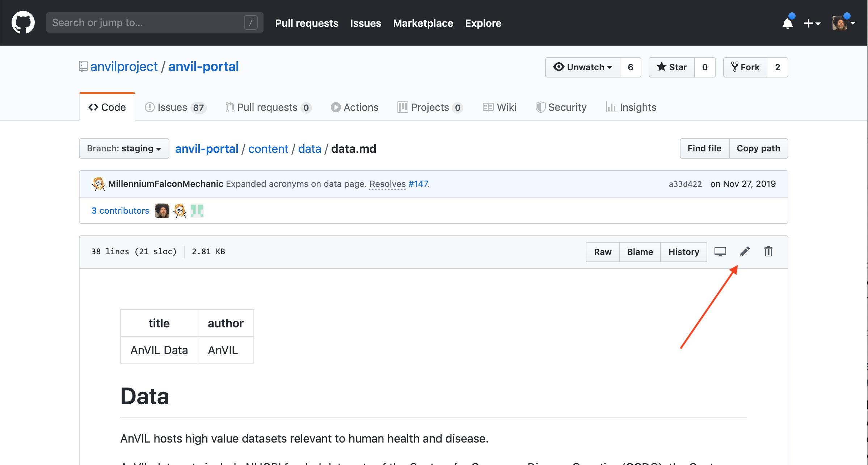Click the '38 lines (21 sloc)' text
This screenshot has height=465, width=868.
[134, 252]
